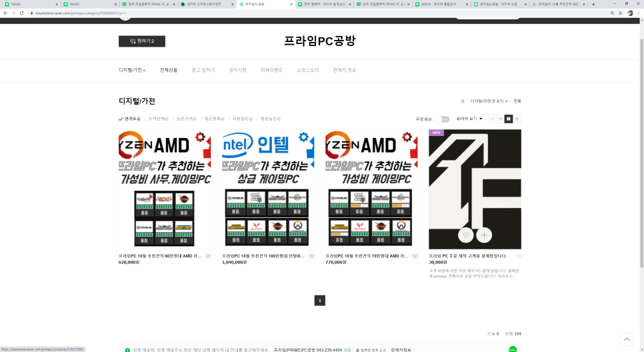This screenshot has height=352, width=644.
Task: Open a new browser tab with plus
Action: tap(593, 4)
